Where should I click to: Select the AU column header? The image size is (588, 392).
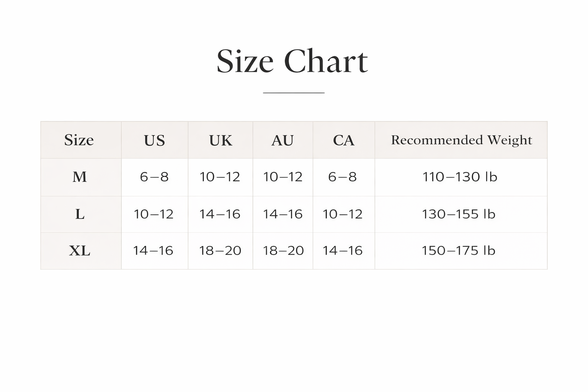click(283, 140)
